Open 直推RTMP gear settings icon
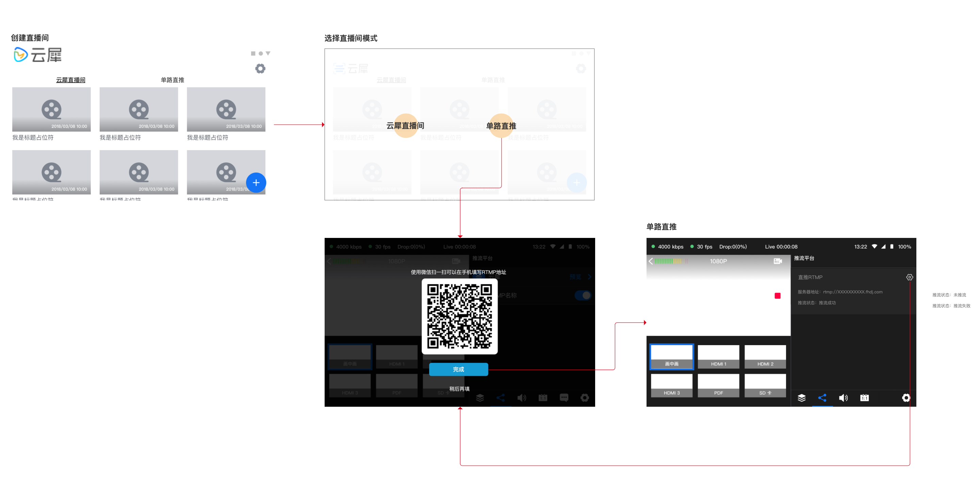 [x=909, y=277]
